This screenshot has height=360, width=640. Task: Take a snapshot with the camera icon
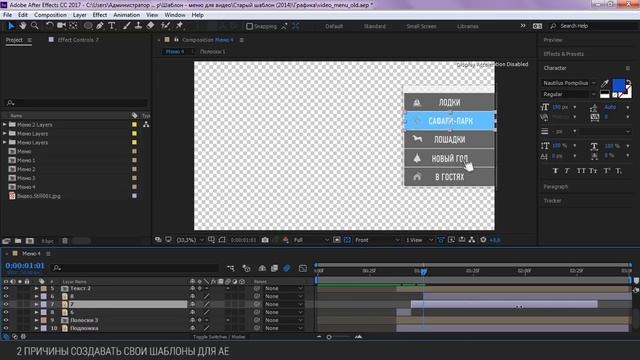tap(265, 240)
